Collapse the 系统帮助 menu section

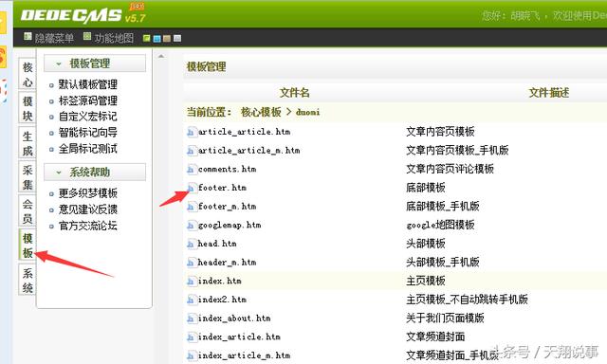click(x=59, y=173)
